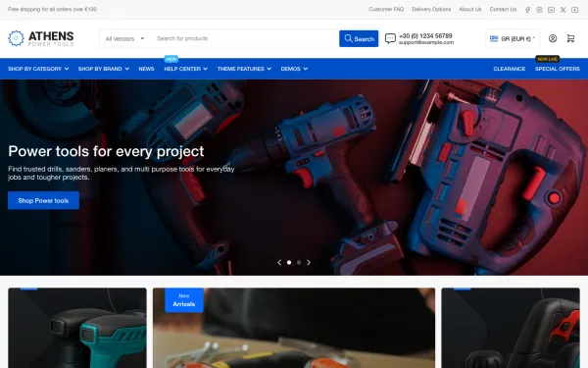Click phone number +30 (0) 1234 56789
The width and height of the screenshot is (588, 368).
[x=425, y=35]
